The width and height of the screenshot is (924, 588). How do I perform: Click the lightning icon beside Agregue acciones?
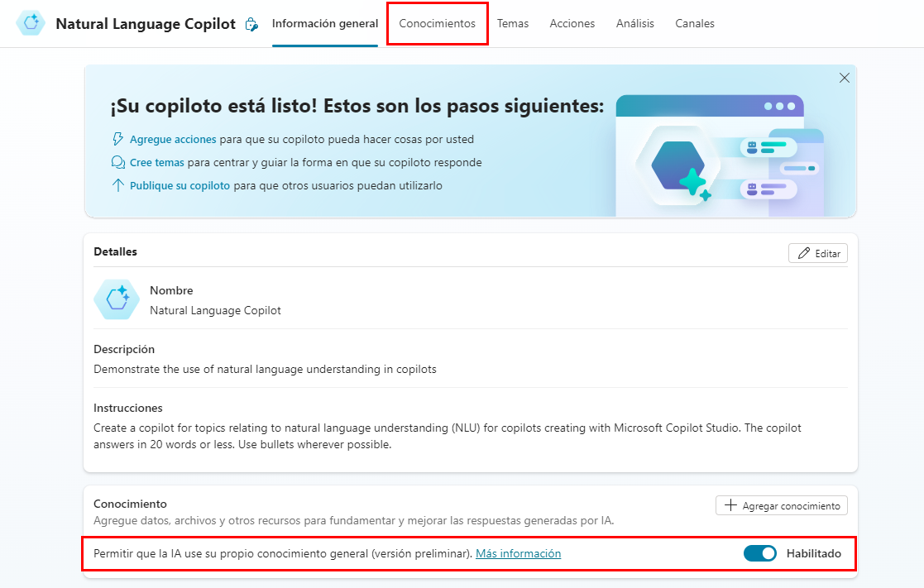pyautogui.click(x=117, y=140)
